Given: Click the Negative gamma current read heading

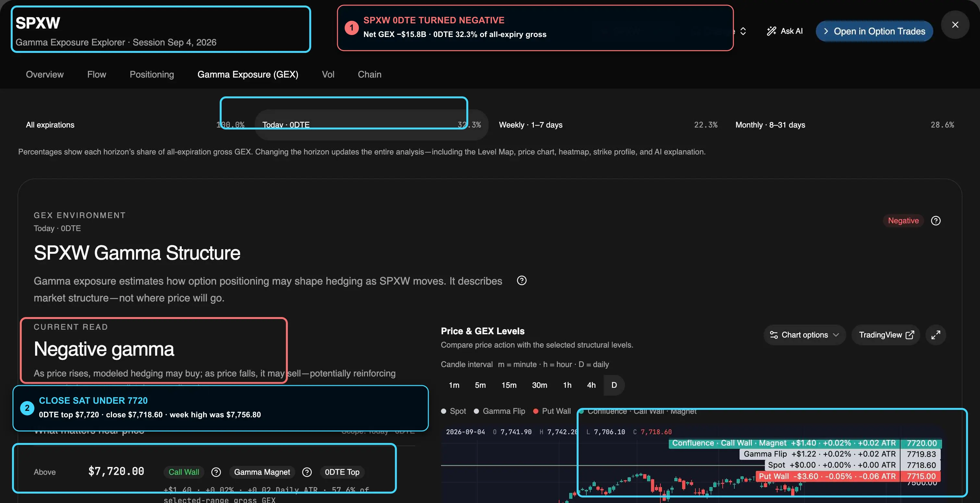Looking at the screenshot, I should pos(104,349).
